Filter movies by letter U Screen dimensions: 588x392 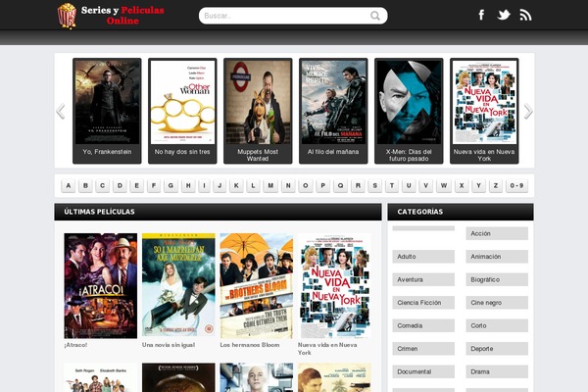pyautogui.click(x=409, y=185)
